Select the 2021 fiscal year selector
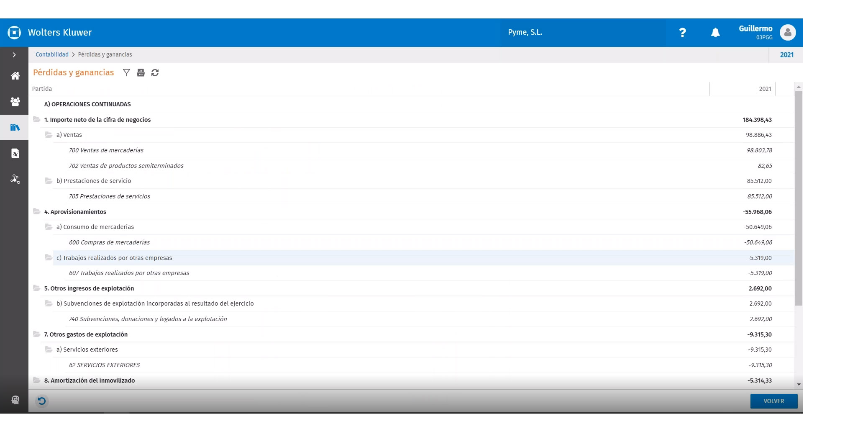 point(786,55)
